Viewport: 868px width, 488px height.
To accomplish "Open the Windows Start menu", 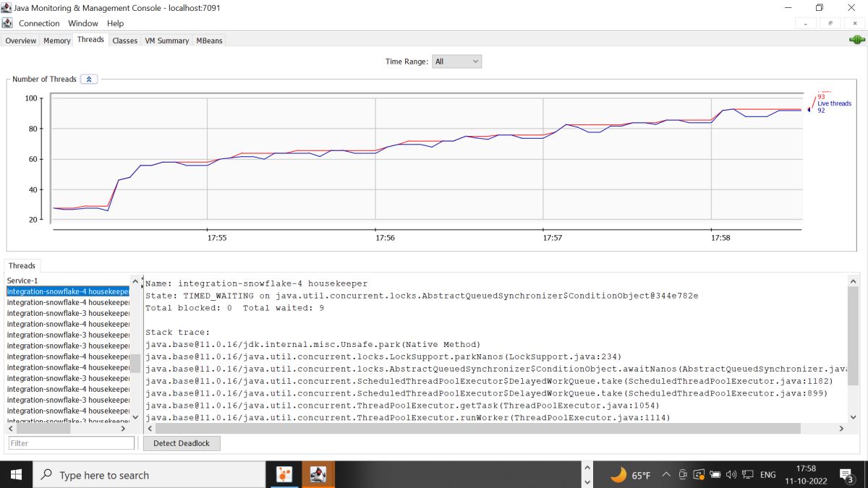I will (x=16, y=475).
